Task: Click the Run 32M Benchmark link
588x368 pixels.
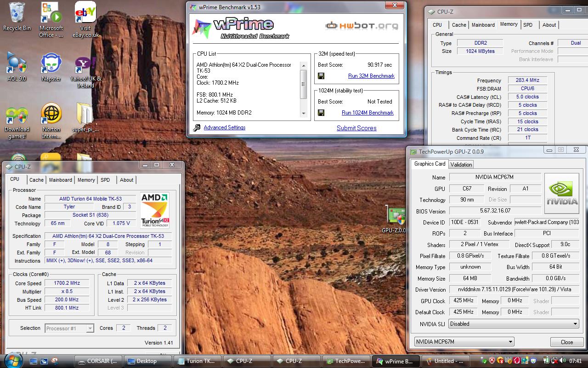Action: pyautogui.click(x=371, y=76)
